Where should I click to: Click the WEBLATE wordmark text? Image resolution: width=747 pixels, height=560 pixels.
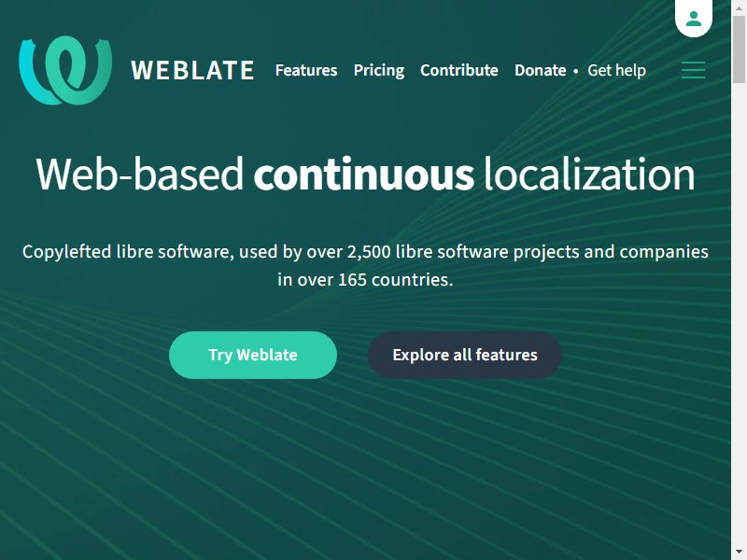[x=192, y=71]
